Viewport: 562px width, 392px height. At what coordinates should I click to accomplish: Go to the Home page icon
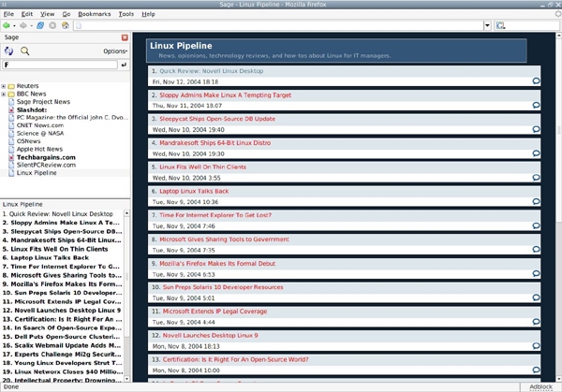click(x=66, y=25)
